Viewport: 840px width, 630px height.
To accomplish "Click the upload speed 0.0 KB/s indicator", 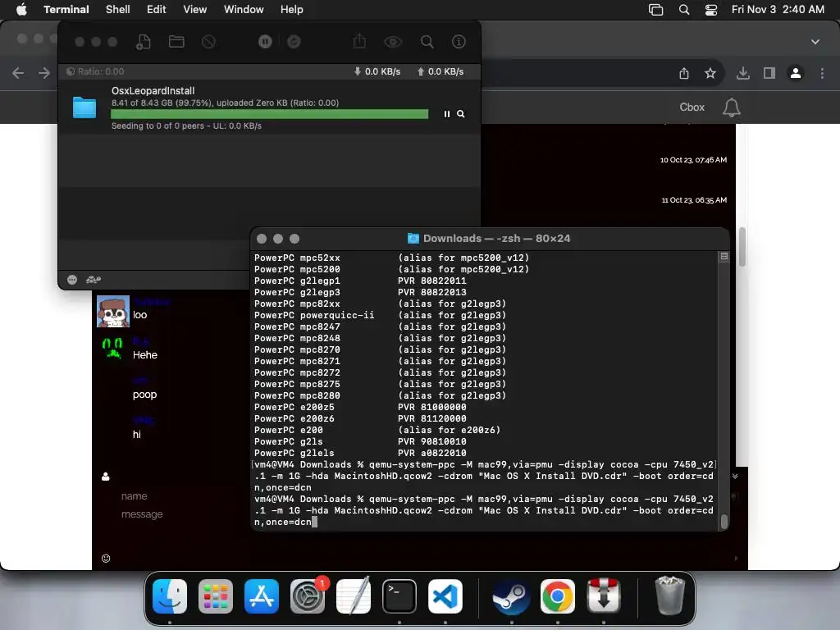I will pos(441,72).
